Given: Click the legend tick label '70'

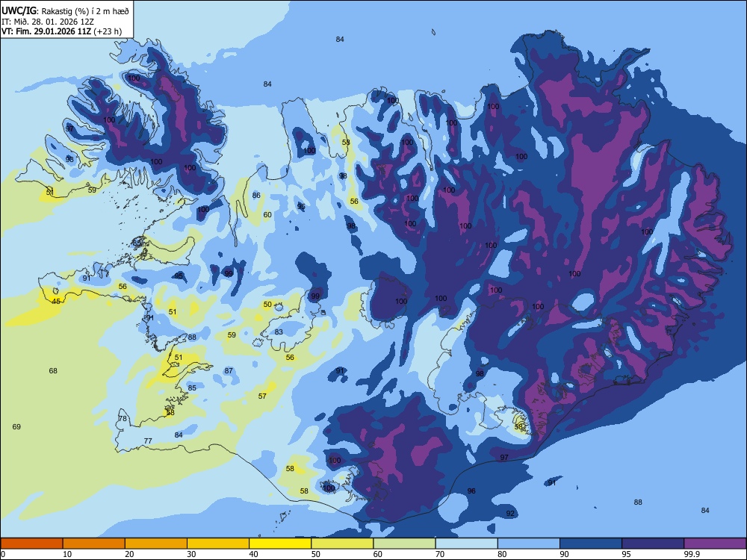Looking at the screenshot, I should [x=440, y=554].
